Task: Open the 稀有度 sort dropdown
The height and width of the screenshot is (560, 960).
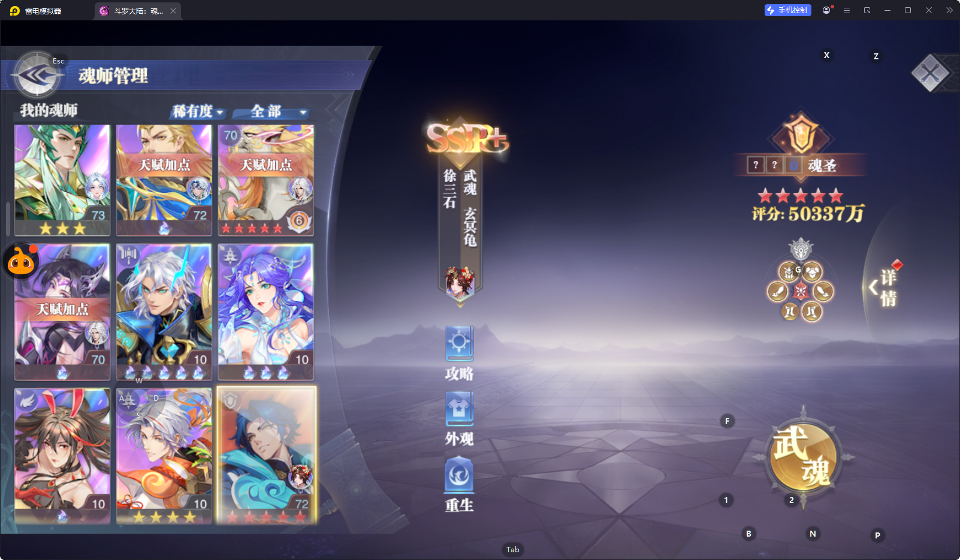Action: point(198,111)
